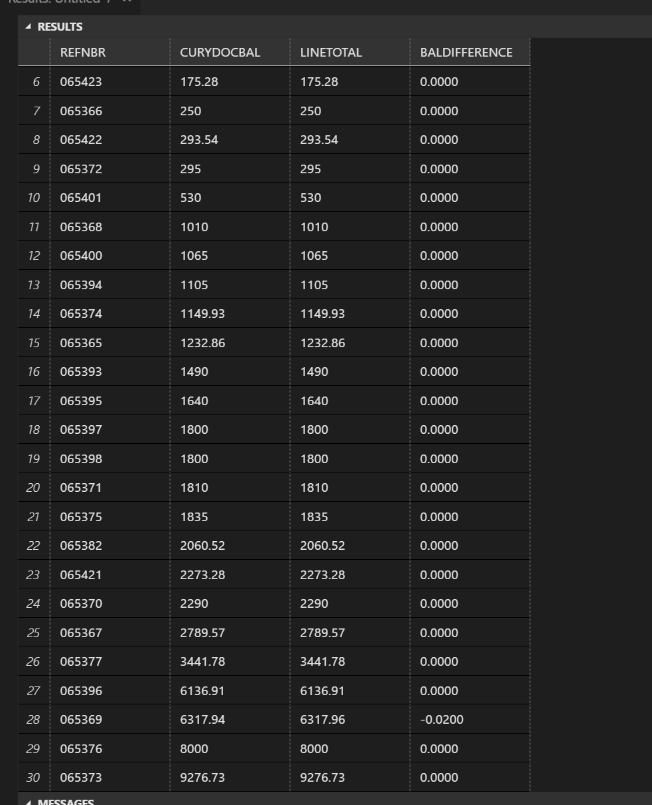Click LINETOTAL cell 2060.52
The width and height of the screenshot is (652, 805).
tap(326, 545)
